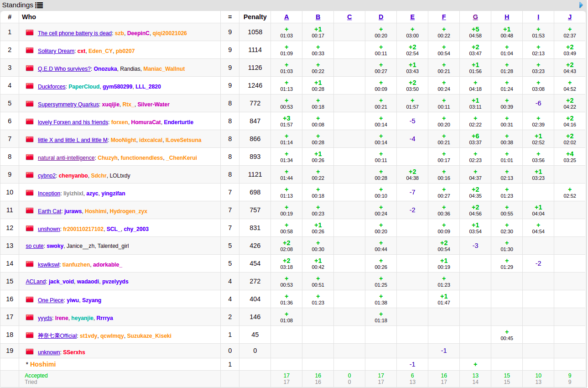Screen dimensions: 588x388
Task: Click China flag next to Solitary Dream team
Action: pyautogui.click(x=30, y=50)
